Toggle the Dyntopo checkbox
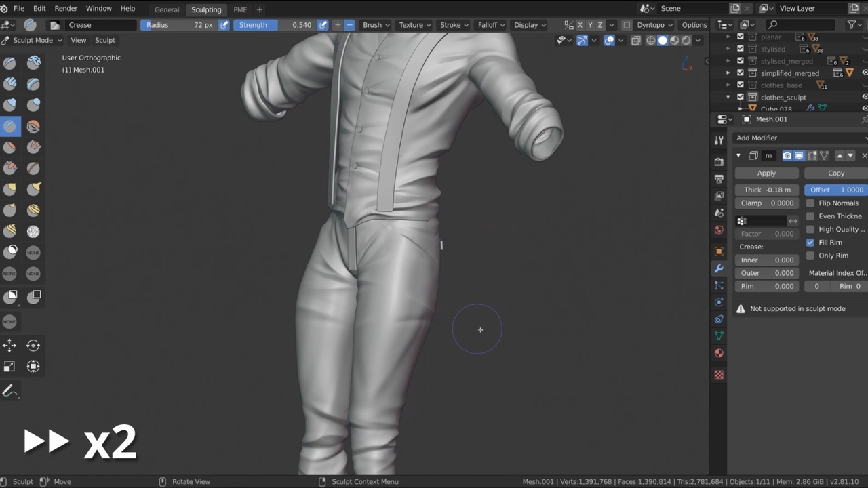The image size is (868, 488). tap(627, 25)
